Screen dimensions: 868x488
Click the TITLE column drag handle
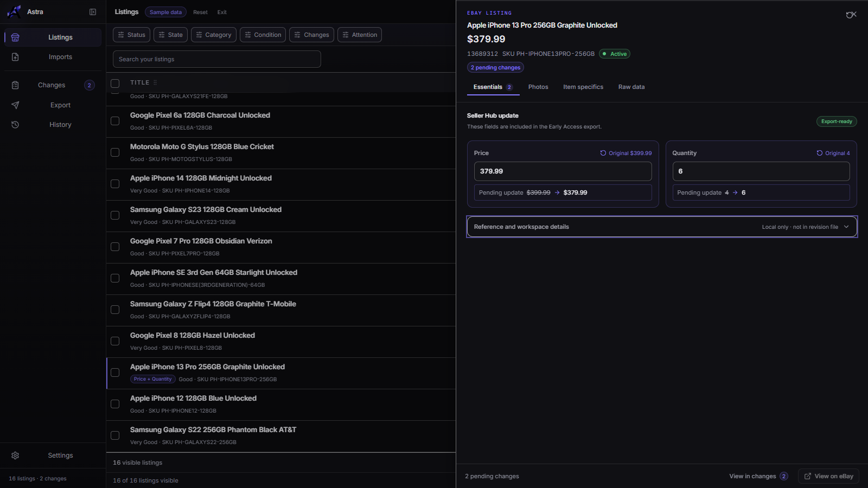click(x=155, y=83)
